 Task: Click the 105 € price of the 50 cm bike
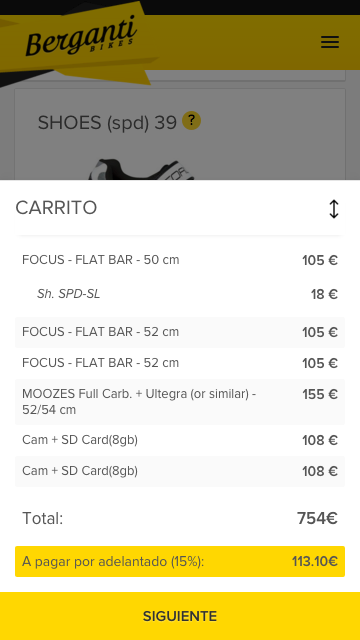pyautogui.click(x=320, y=260)
